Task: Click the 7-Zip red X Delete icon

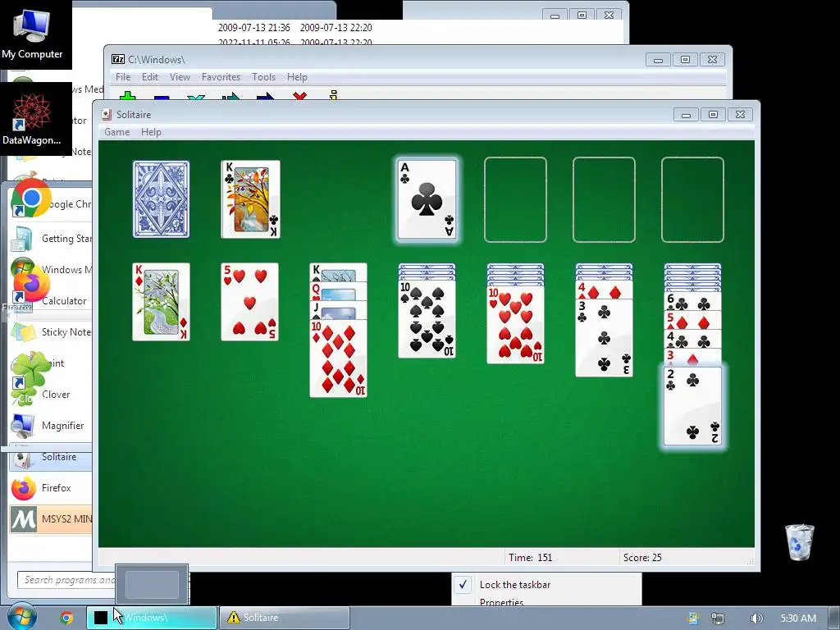Action: 300,97
